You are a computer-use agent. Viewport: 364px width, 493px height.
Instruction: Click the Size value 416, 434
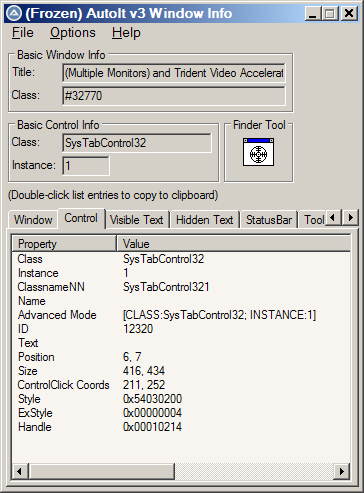click(x=144, y=371)
